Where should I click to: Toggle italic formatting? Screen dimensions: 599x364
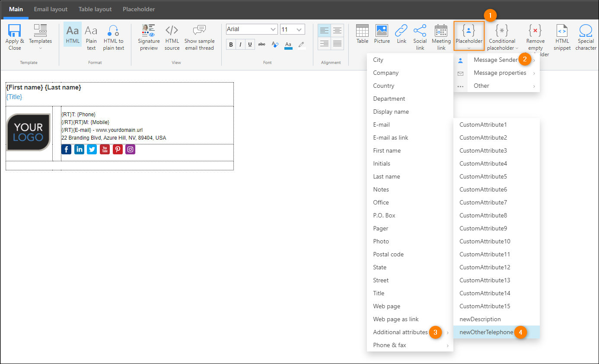point(241,44)
